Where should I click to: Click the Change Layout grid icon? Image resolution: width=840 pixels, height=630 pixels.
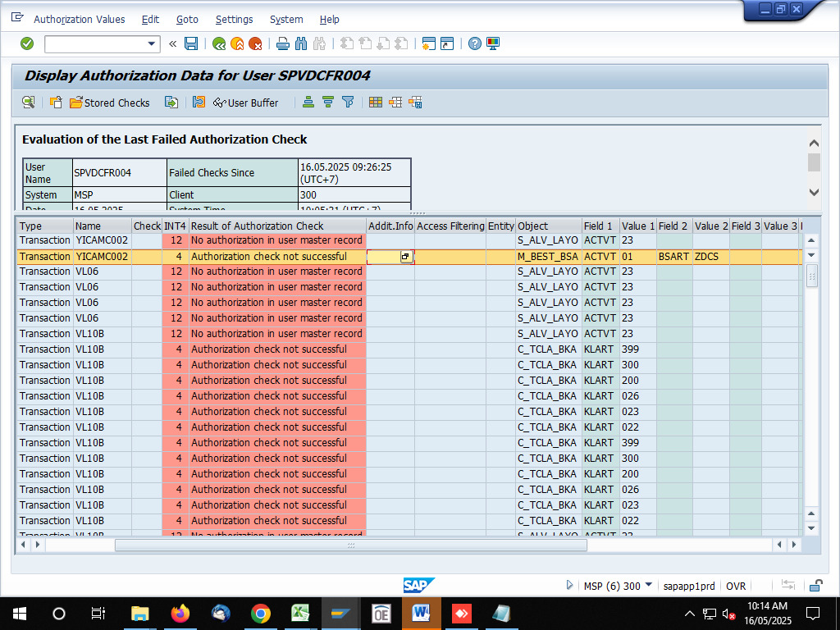point(376,103)
